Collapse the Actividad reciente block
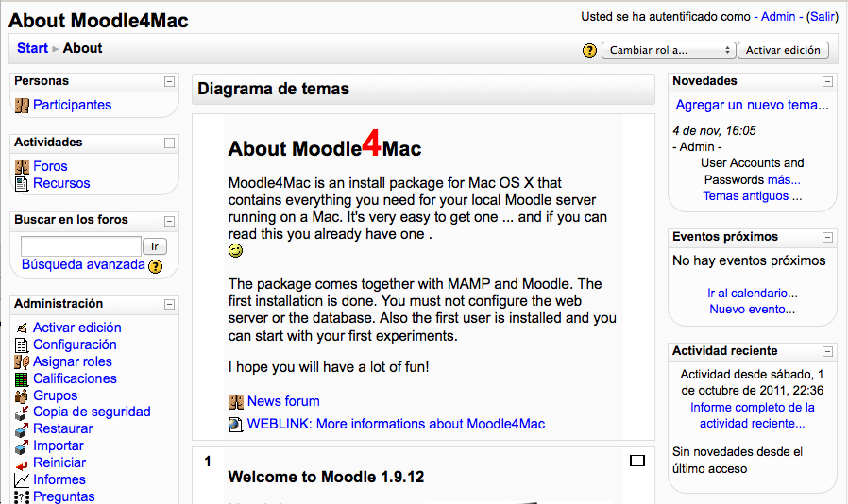The height and width of the screenshot is (504, 848). click(x=827, y=352)
